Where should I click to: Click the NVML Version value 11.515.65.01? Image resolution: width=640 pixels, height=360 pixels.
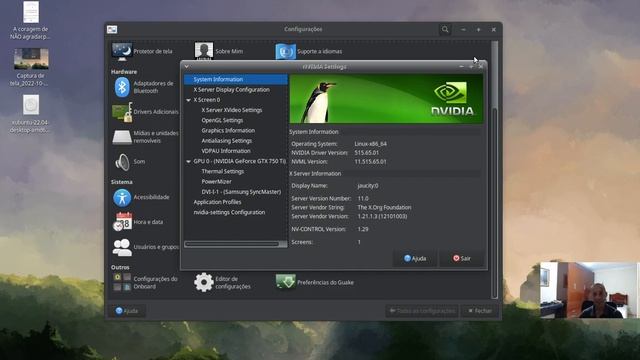pos(370,162)
